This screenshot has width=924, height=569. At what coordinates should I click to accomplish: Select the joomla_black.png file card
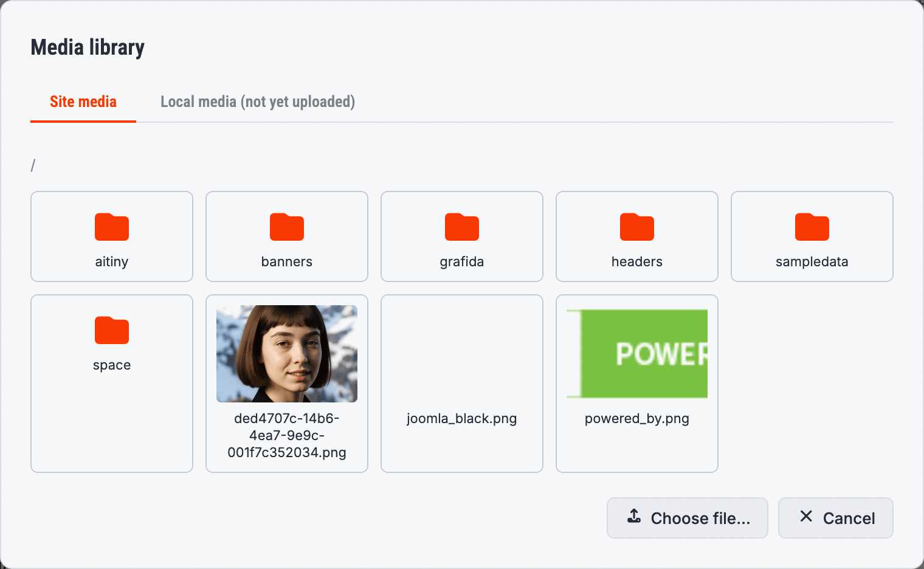[x=462, y=384]
